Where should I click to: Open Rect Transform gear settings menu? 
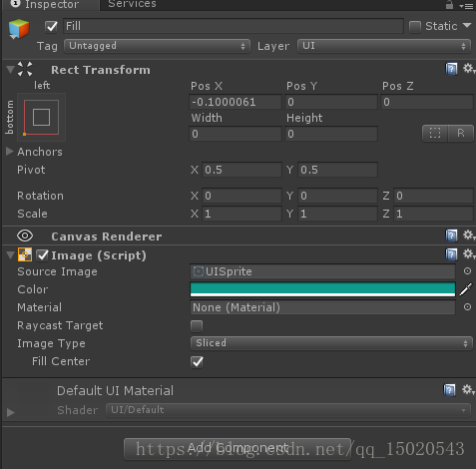pyautogui.click(x=469, y=69)
